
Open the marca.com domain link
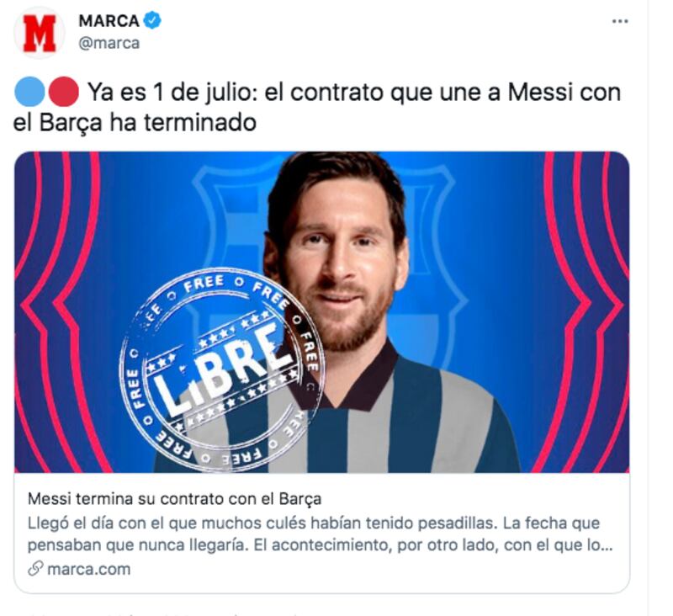click(x=89, y=569)
